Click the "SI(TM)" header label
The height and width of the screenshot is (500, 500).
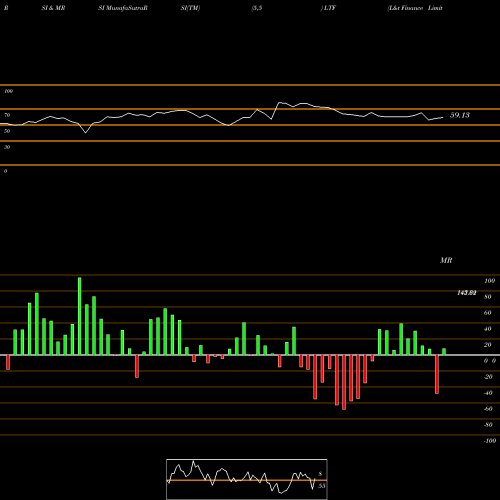(x=190, y=8)
